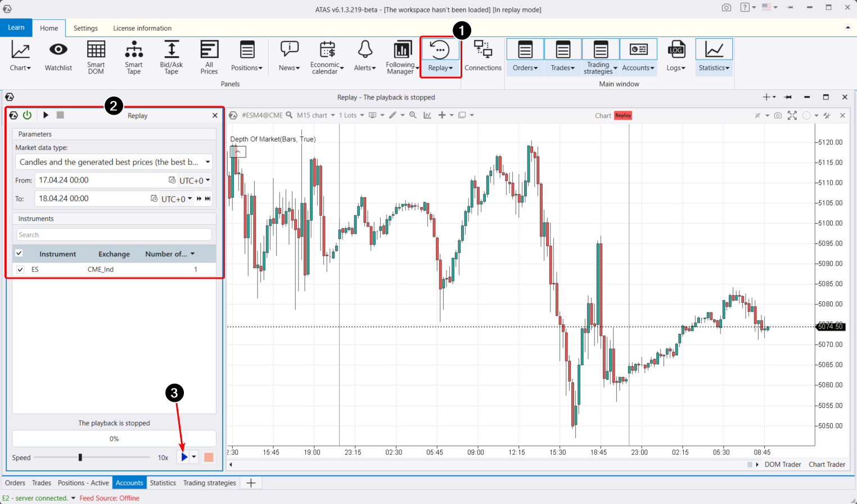
Task: Enable the ES instrument checkbox
Action: pyautogui.click(x=20, y=269)
